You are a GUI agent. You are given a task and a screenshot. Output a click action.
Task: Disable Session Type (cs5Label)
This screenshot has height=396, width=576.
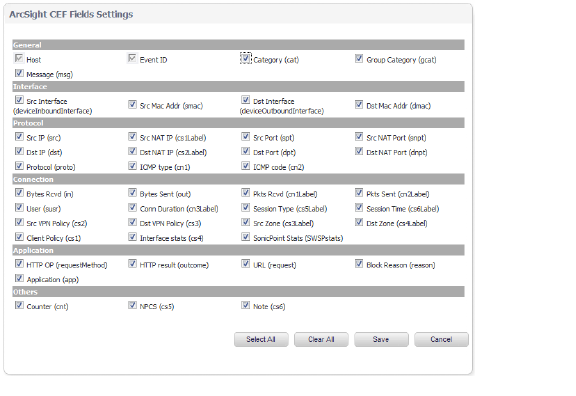pos(245,208)
